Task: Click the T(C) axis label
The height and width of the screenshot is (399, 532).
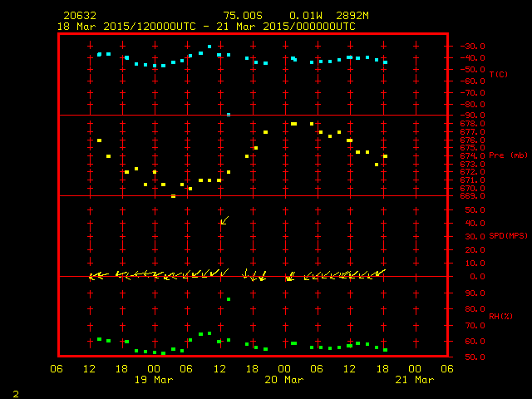Action: (499, 75)
